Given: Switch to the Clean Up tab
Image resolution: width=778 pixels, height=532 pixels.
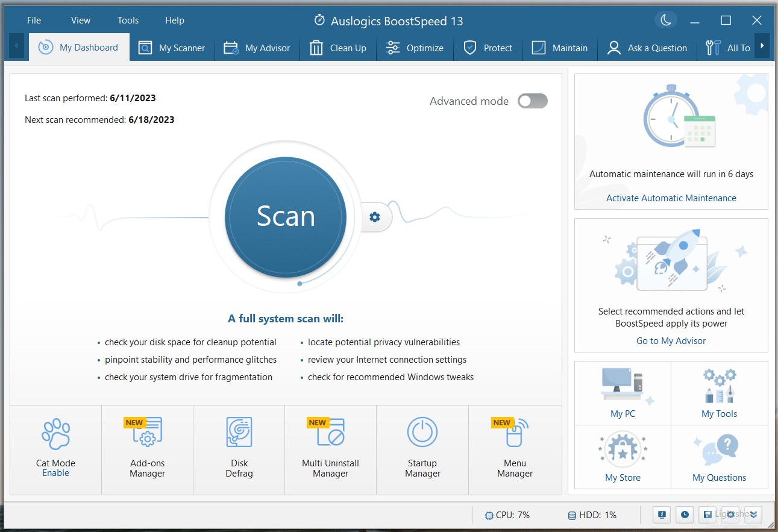Looking at the screenshot, I should pos(338,48).
